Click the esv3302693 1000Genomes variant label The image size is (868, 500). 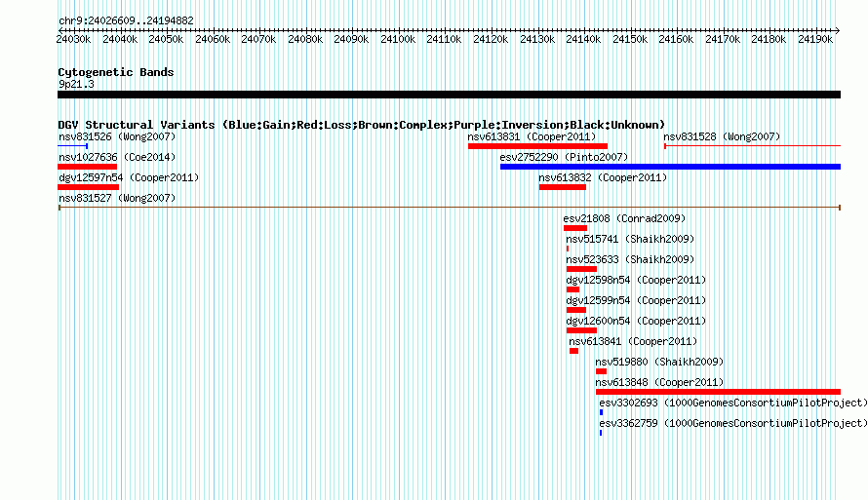[x=733, y=403]
